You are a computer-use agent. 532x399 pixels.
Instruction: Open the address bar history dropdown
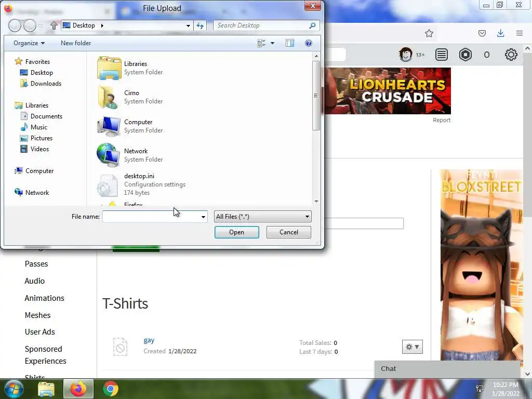tap(188, 25)
